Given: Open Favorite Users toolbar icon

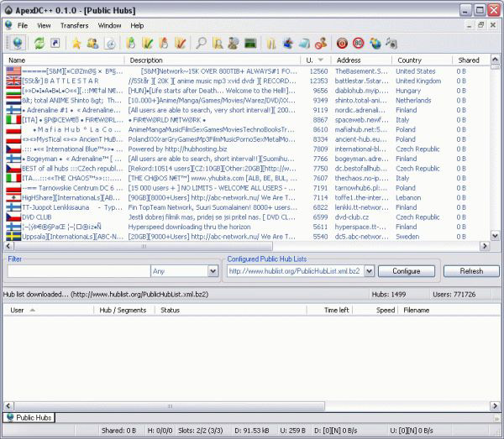Looking at the screenshot, I should (93, 44).
